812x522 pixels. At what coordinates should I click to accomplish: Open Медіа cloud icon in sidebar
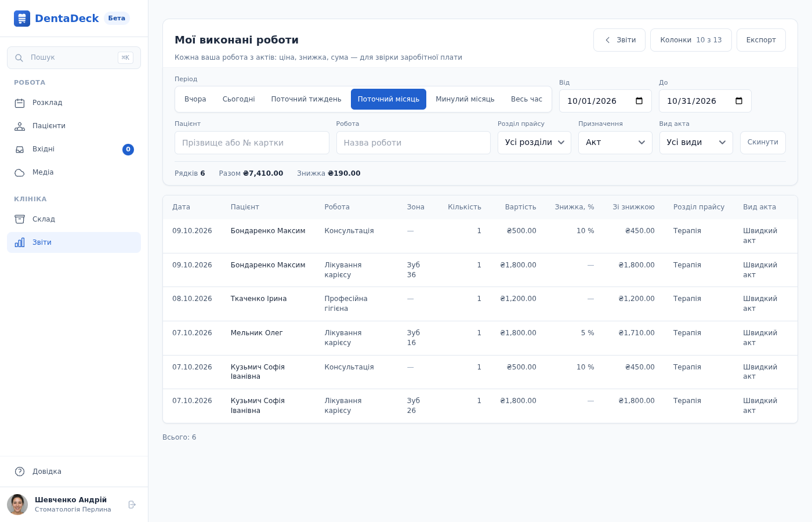[20, 173]
